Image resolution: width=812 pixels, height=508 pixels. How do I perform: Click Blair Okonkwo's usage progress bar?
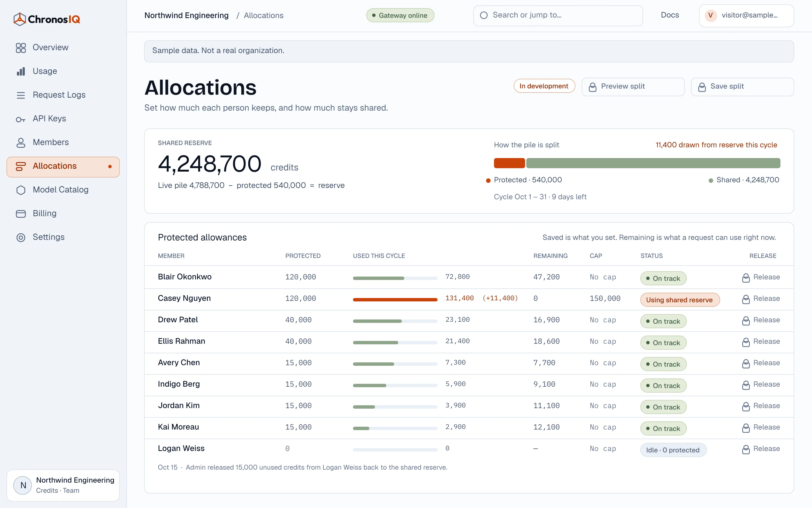click(395, 278)
